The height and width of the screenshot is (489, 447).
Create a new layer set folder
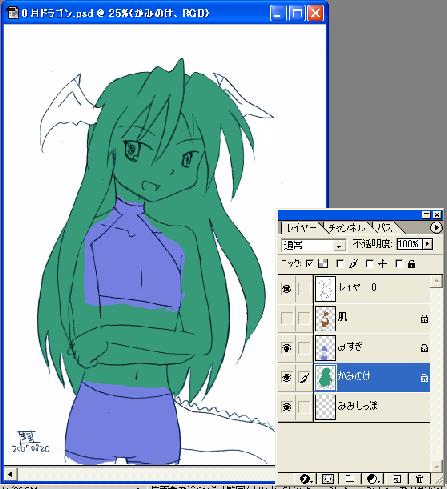tap(350, 479)
